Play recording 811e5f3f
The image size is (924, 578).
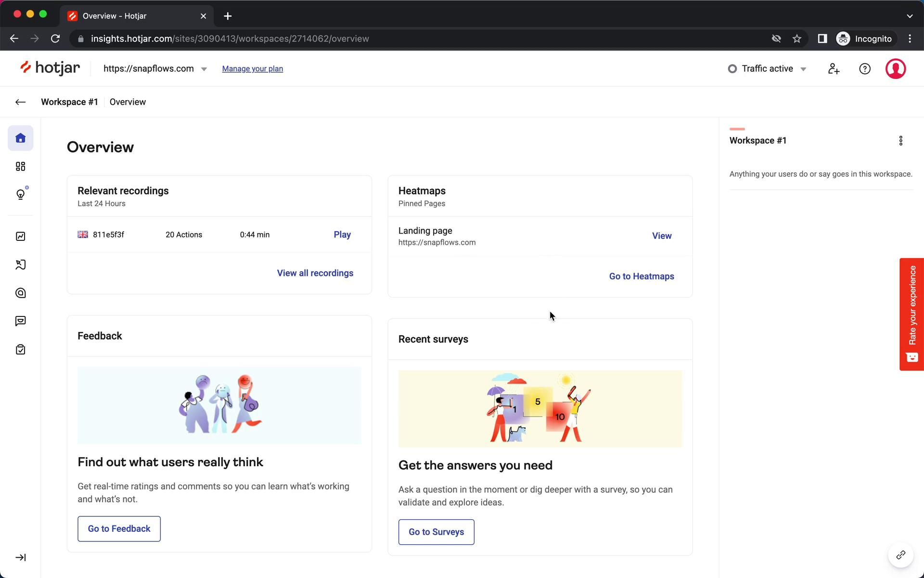coord(342,235)
